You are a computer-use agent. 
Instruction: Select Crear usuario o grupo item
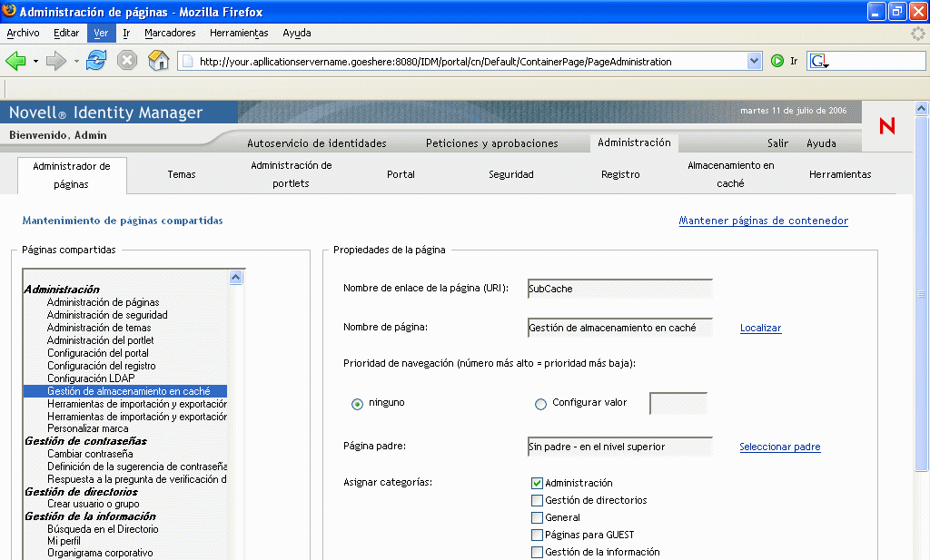click(x=94, y=504)
